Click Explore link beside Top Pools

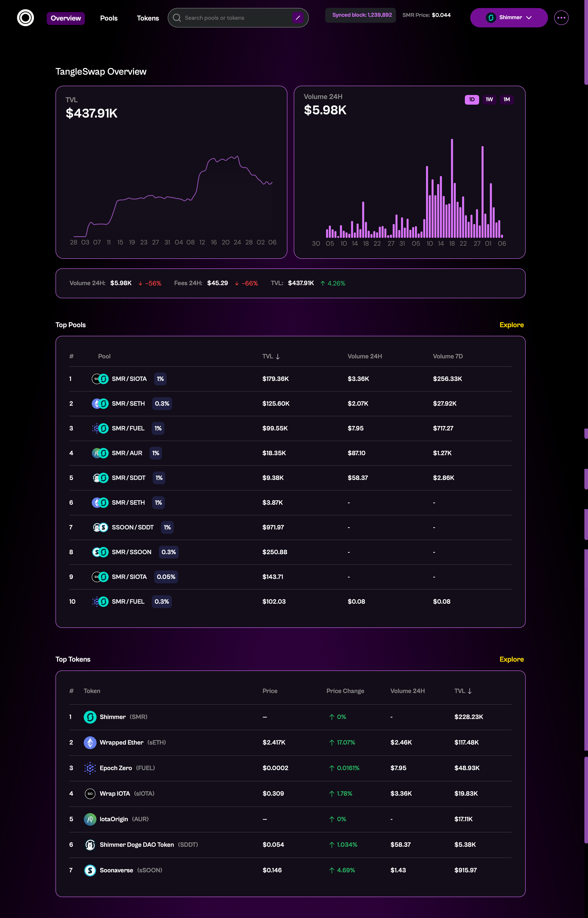512,325
